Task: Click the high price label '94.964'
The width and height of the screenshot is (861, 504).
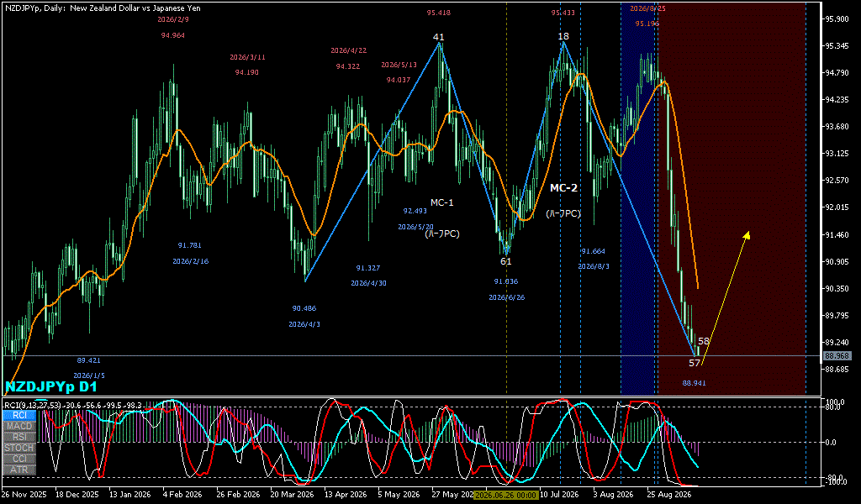Action: coord(173,35)
